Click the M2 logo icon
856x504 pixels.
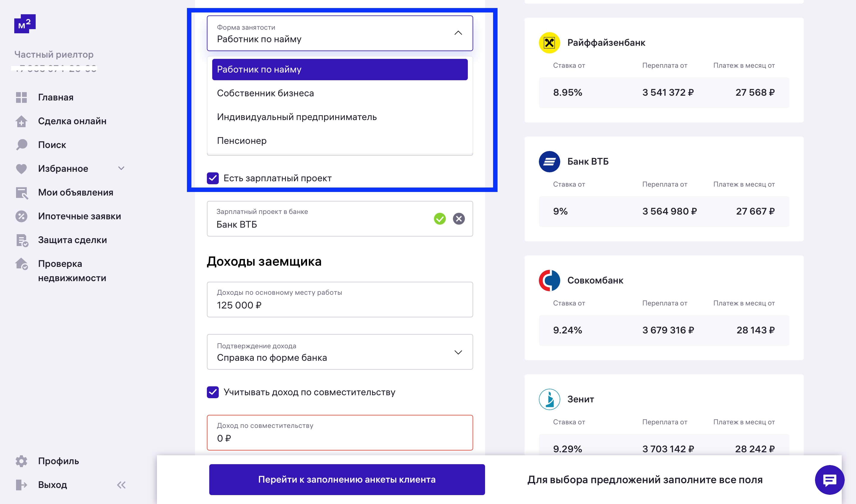point(24,24)
